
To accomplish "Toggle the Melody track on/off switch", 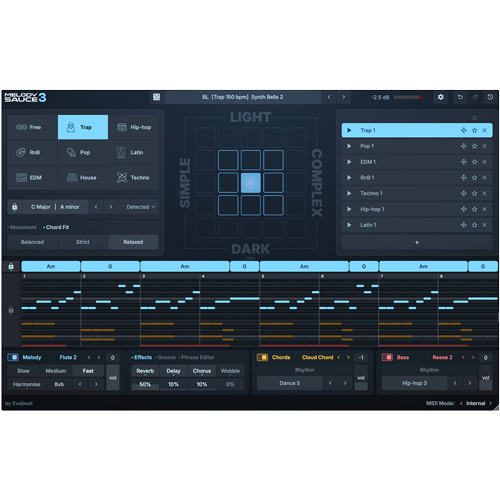I will click(x=13, y=357).
